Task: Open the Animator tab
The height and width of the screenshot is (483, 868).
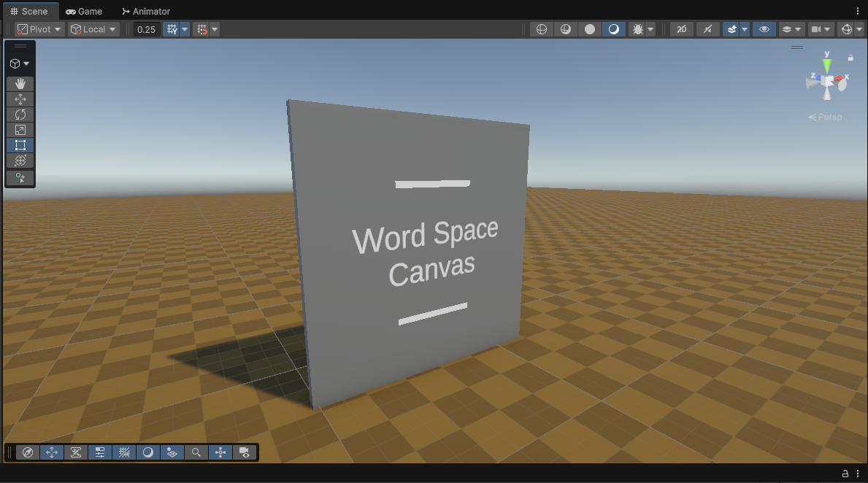Action: click(145, 11)
